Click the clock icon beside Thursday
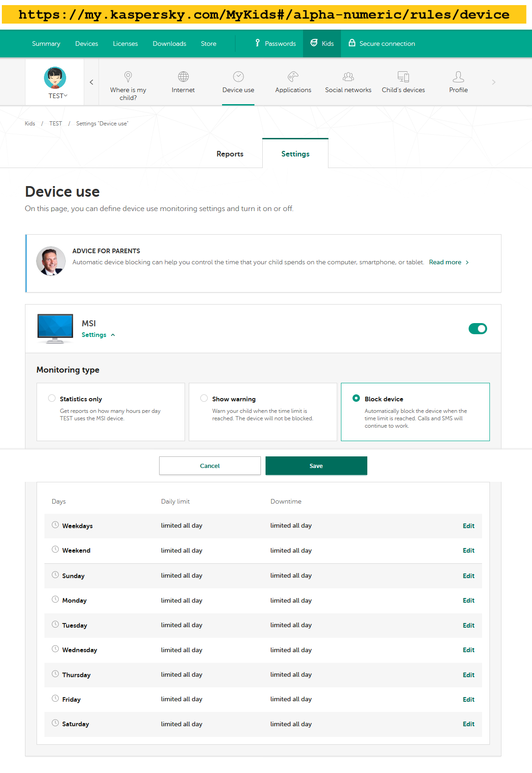The image size is (532, 773). click(55, 674)
